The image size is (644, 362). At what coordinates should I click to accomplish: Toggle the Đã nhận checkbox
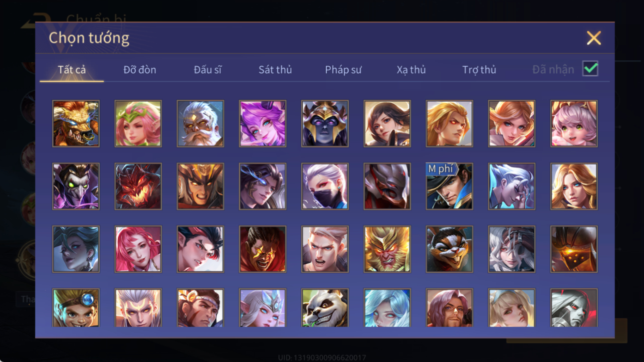coord(590,69)
